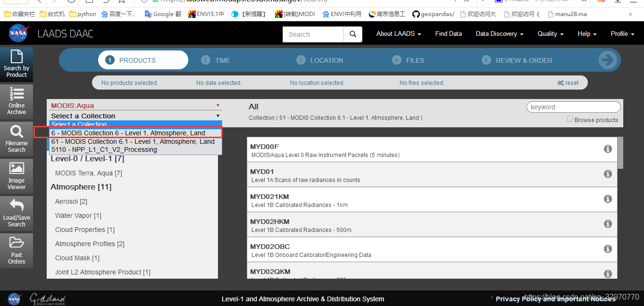The image size is (644, 306).
Task: Open the Data Discovery dropdown menu
Action: 500,33
